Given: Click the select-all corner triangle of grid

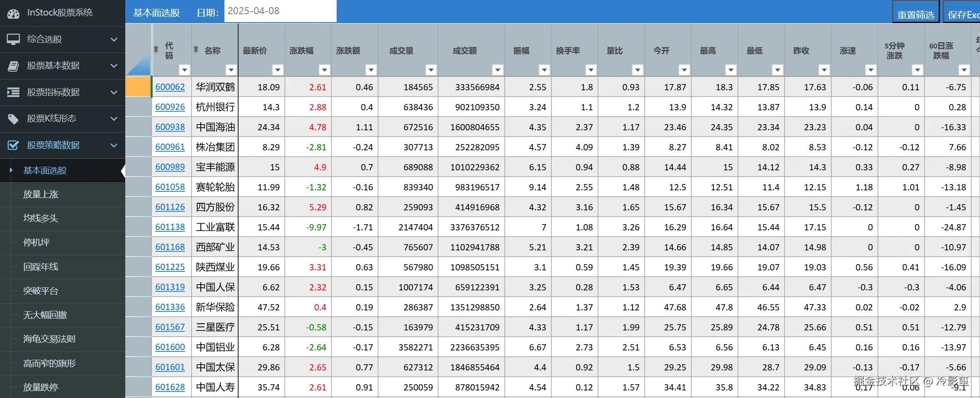Looking at the screenshot, I should tap(139, 64).
